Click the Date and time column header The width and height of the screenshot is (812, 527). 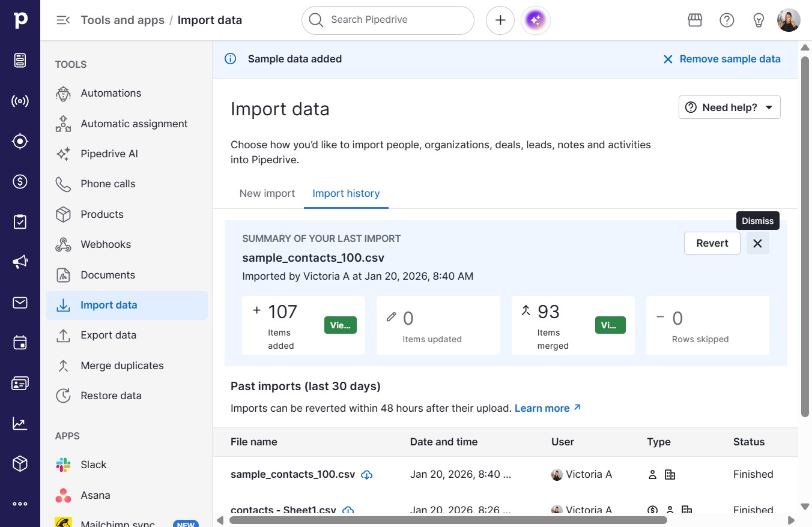click(444, 442)
